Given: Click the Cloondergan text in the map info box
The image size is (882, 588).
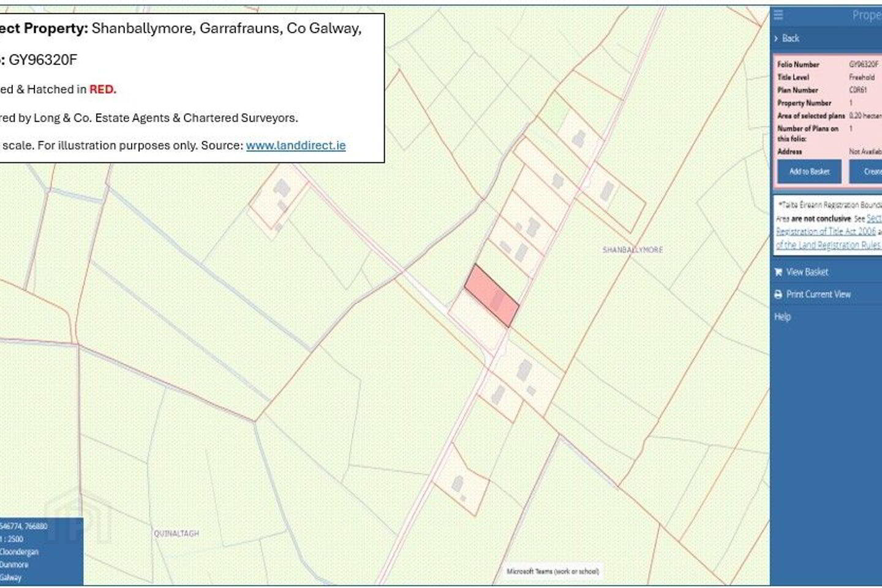Looking at the screenshot, I should [x=19, y=552].
